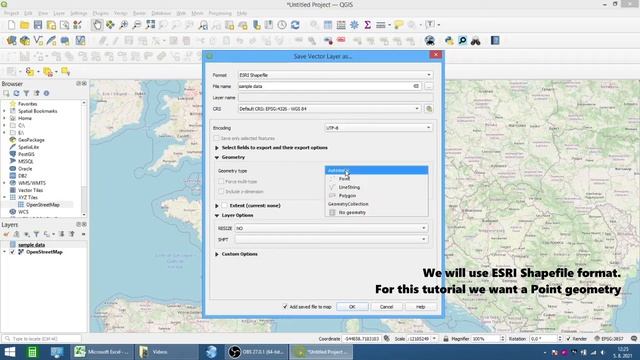This screenshot has width=640, height=360.
Task: Click the Save Project floppy icon
Action: click(x=38, y=25)
